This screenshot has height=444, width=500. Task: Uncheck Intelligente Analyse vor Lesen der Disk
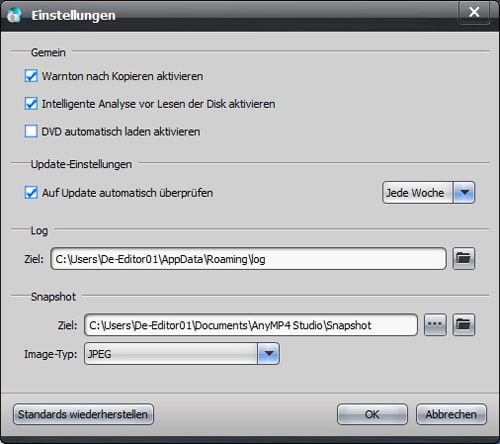[31, 104]
